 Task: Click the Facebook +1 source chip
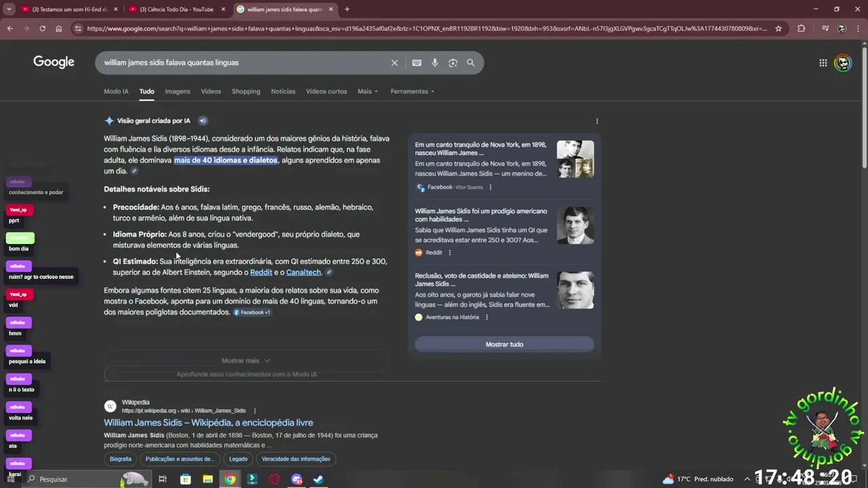click(252, 312)
